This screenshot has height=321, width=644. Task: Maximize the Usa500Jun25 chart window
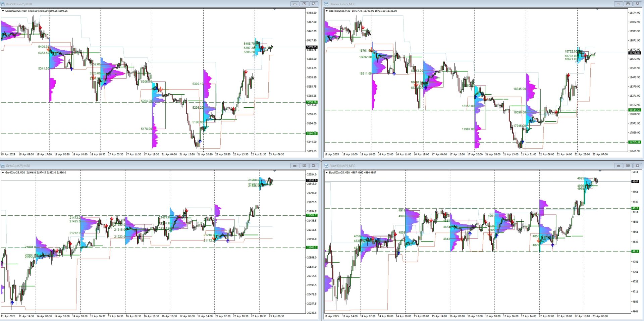tap(304, 4)
